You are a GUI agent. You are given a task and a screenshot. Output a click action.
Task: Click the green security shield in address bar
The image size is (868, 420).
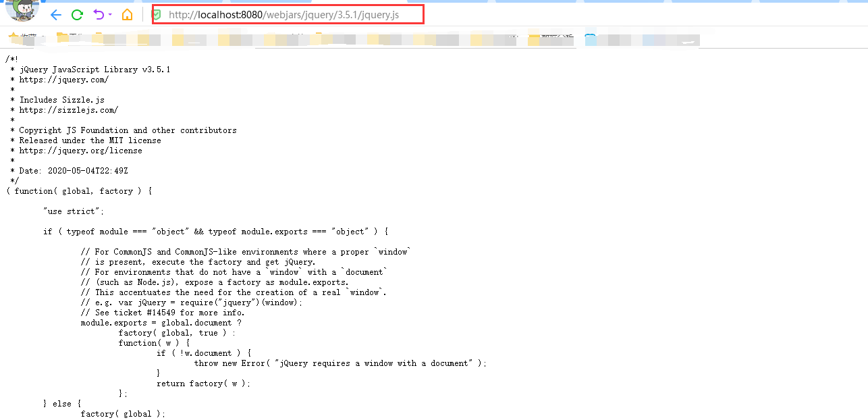tap(157, 14)
